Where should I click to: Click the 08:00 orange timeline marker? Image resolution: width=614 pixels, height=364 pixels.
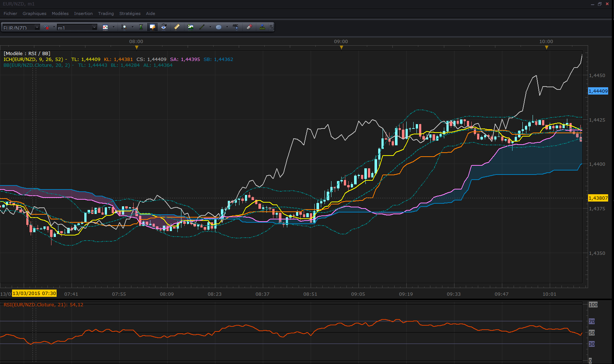pyautogui.click(x=137, y=47)
